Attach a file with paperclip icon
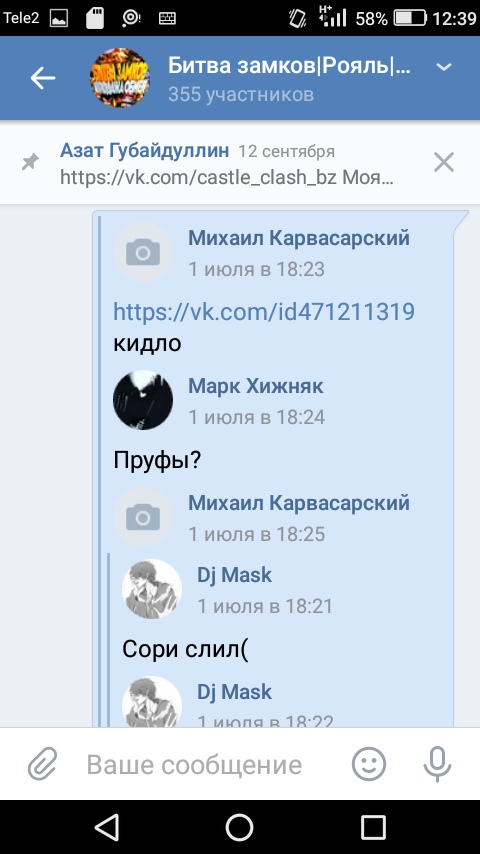This screenshot has height=854, width=480. [x=42, y=764]
